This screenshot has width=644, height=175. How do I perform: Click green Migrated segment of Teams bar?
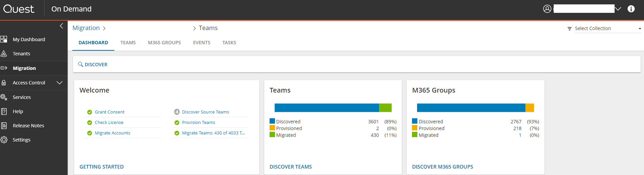(x=385, y=108)
